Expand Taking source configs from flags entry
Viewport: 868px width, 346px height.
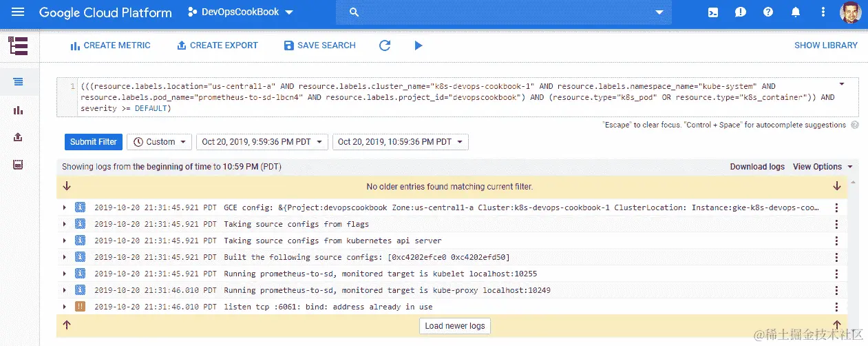point(65,224)
